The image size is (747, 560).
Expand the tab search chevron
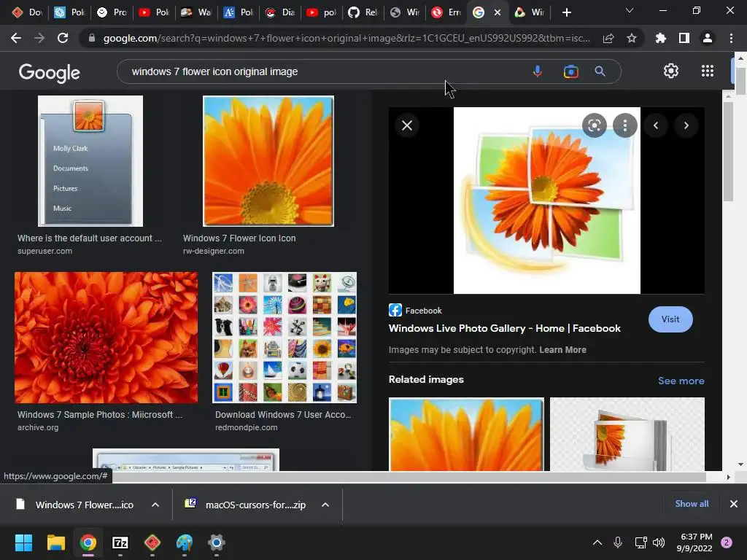(630, 10)
